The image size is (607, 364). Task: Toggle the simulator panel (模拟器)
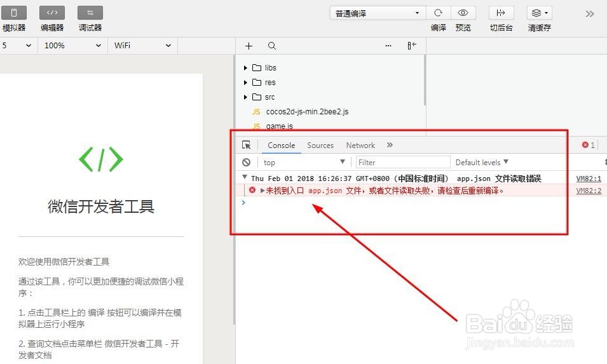14,13
